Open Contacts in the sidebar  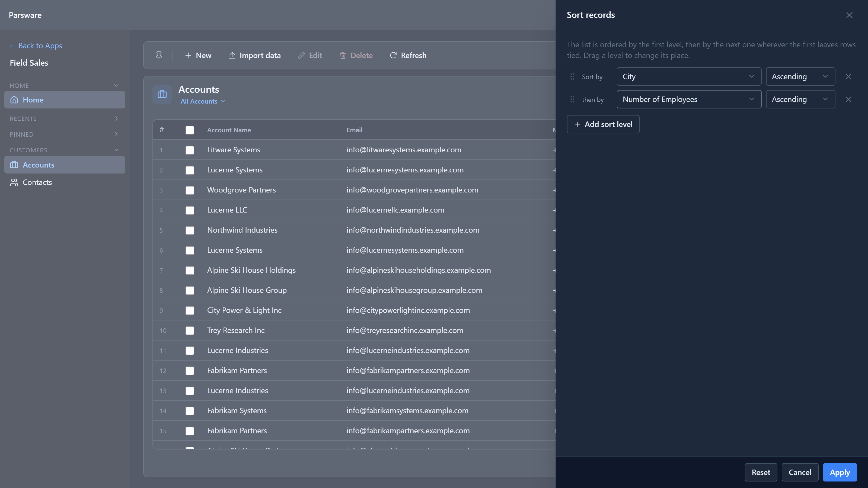65,182
